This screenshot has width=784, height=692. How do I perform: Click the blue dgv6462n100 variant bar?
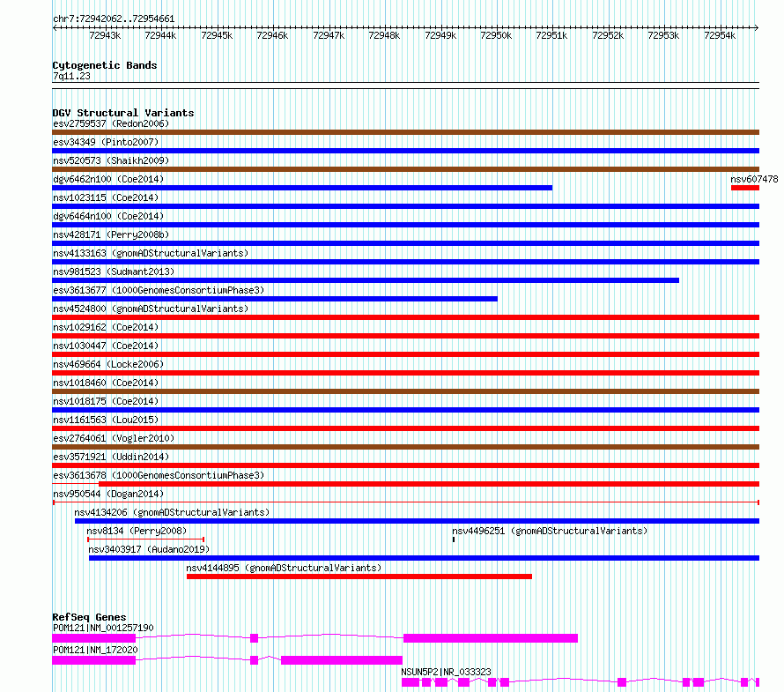pyautogui.click(x=302, y=188)
